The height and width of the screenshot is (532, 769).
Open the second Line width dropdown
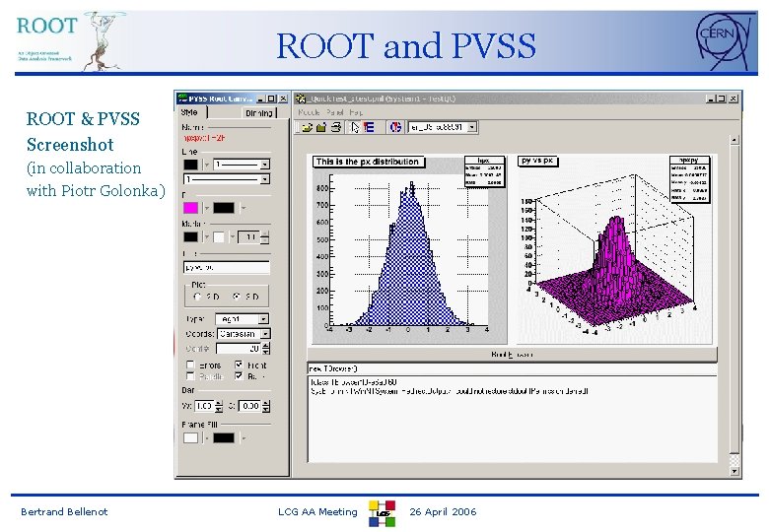[265, 179]
